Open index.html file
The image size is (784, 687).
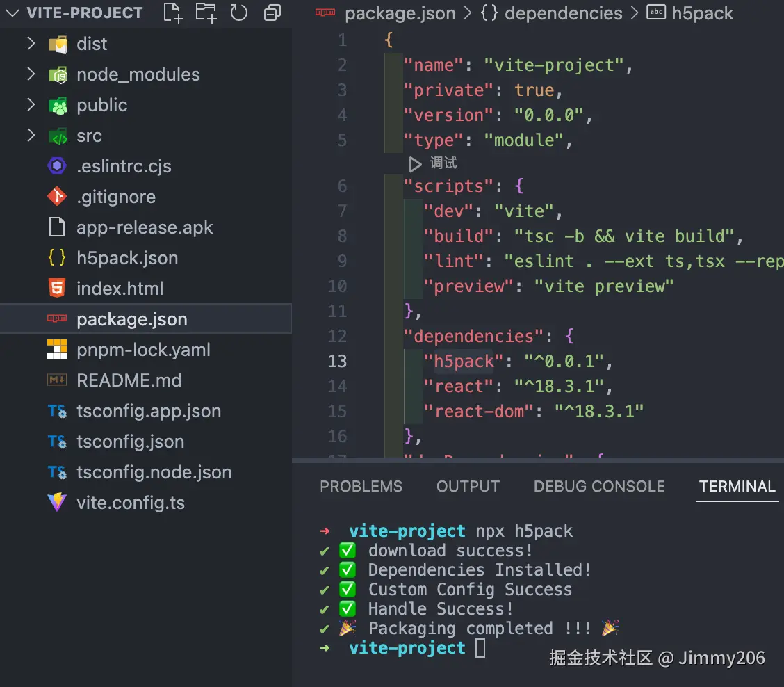(120, 288)
